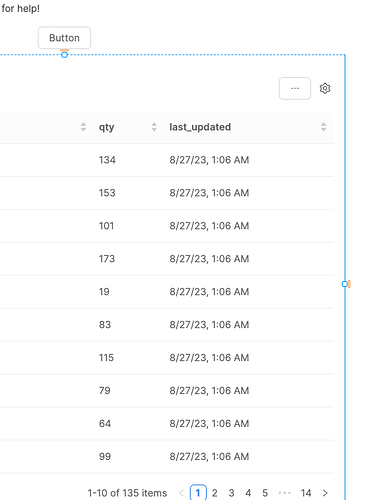Click last_updated date in the 173 row
This screenshot has width=379, height=500.
pos(209,259)
